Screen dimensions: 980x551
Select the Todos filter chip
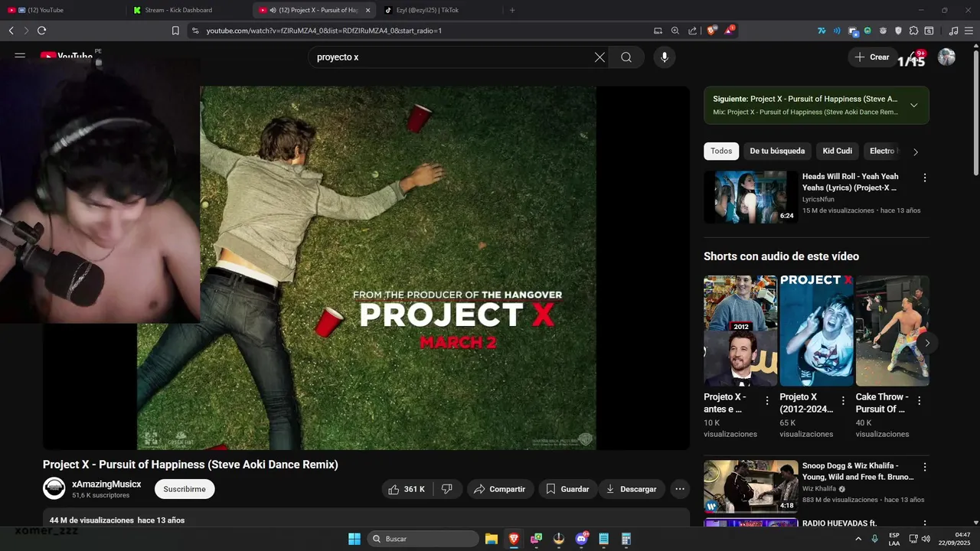click(x=721, y=151)
